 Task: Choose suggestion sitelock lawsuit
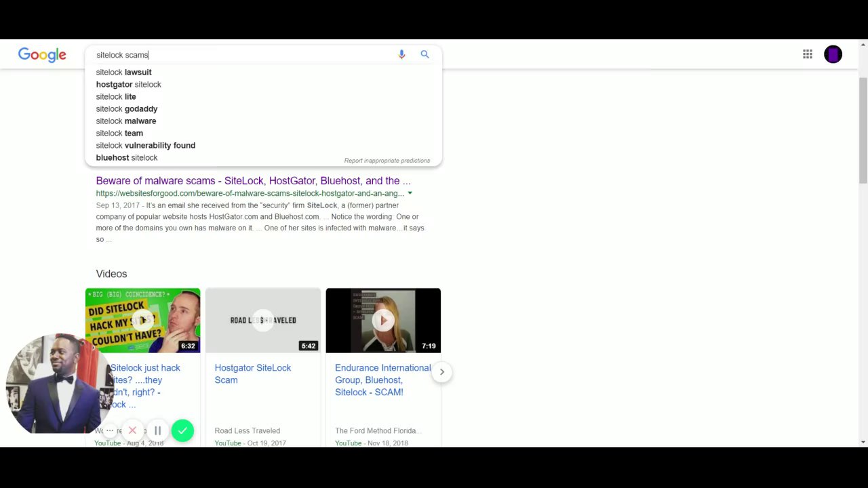pos(123,72)
